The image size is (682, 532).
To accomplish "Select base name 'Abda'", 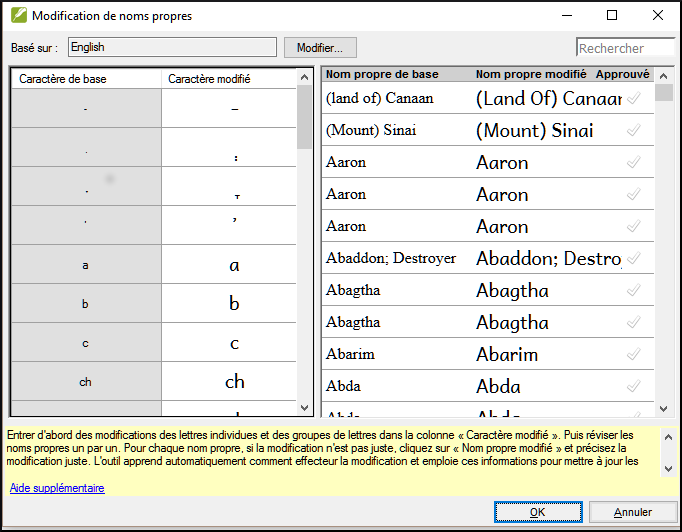I will pos(343,386).
